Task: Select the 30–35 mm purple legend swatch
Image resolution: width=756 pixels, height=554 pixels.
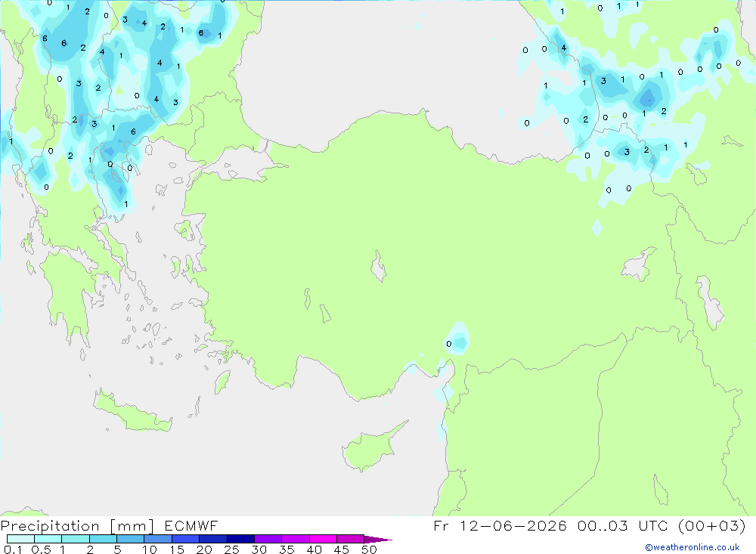Action: coord(268,539)
